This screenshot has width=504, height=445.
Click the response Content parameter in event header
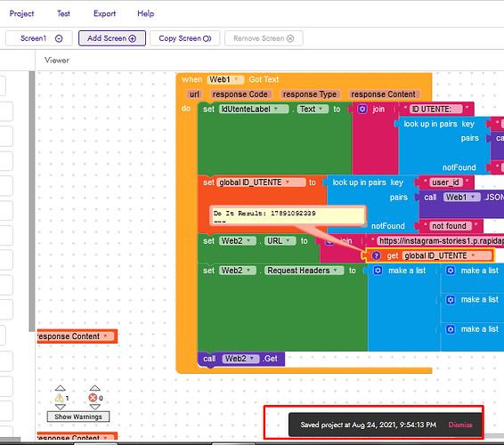(x=384, y=94)
